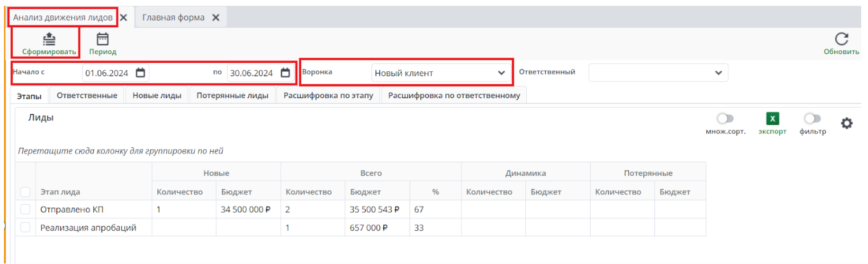The height and width of the screenshot is (264, 868).
Task: Check the Отправлено КП row checkbox
Action: (x=25, y=209)
